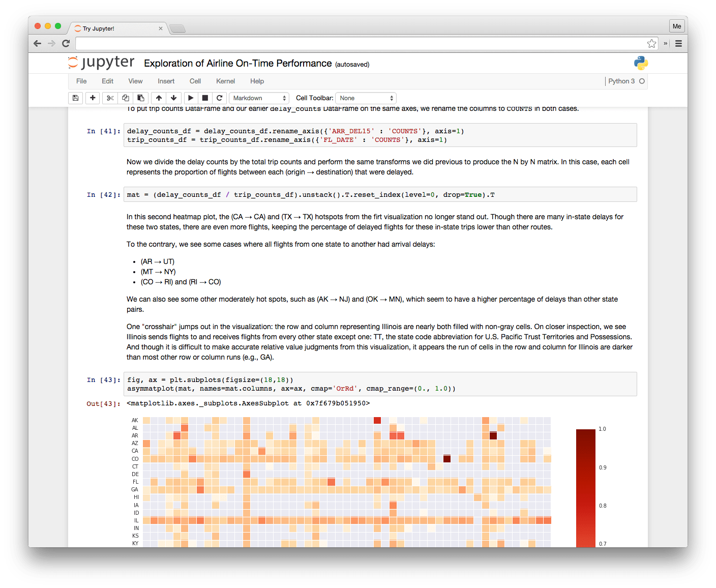Insert a new cell with plus icon
The image size is (716, 588).
[x=93, y=98]
